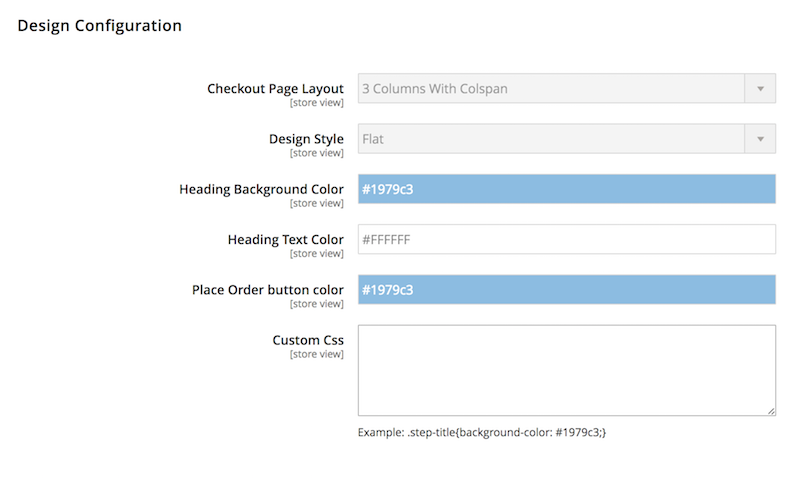
Task: Click the 'Heading Text Color' label
Action: [x=286, y=239]
